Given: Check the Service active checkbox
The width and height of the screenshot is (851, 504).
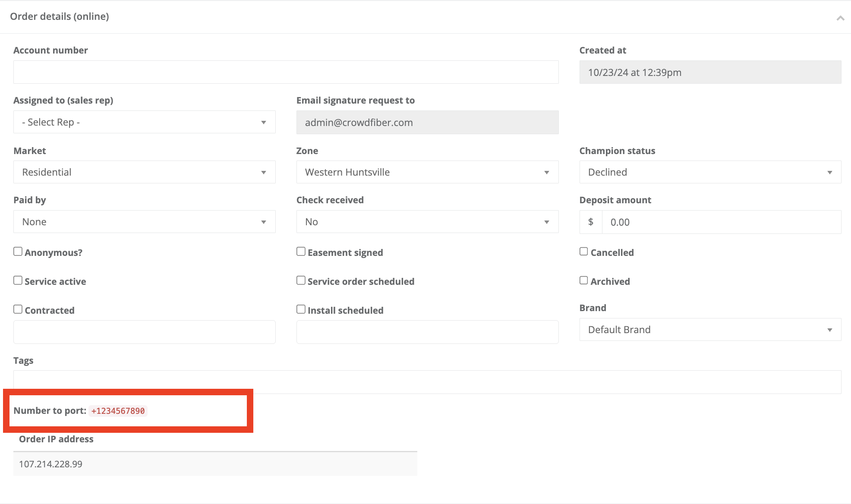Looking at the screenshot, I should click(18, 280).
